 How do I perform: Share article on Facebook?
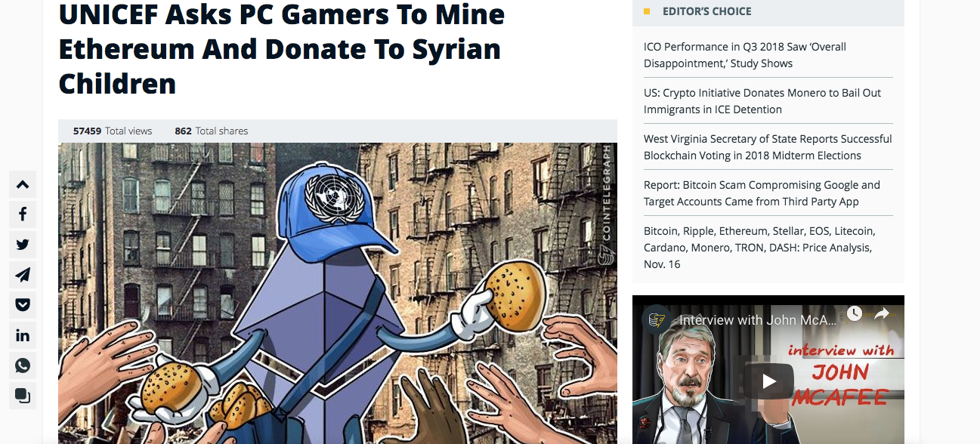point(23,214)
